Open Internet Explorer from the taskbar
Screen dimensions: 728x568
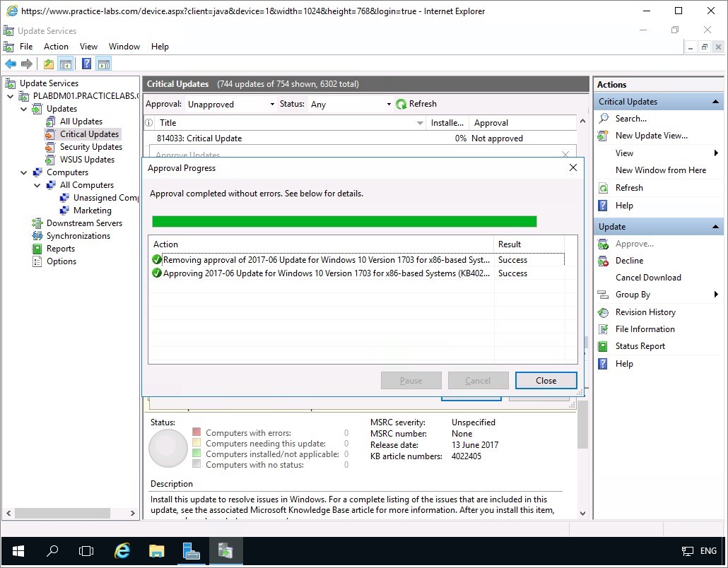(122, 551)
